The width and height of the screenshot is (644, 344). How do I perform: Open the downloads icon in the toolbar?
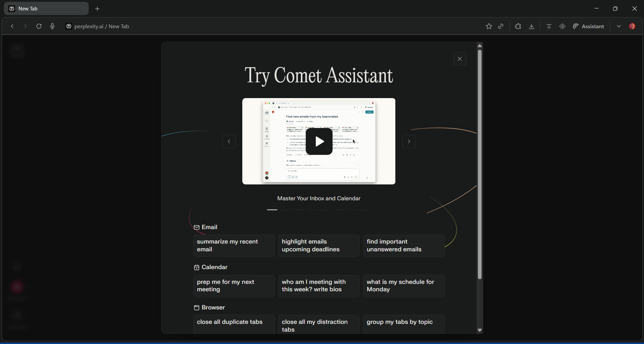point(531,26)
